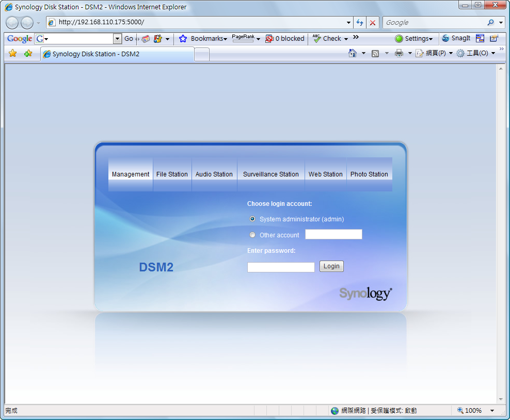510x420 pixels.
Task: Switch to the Surveillance Station tab
Action: tap(271, 174)
